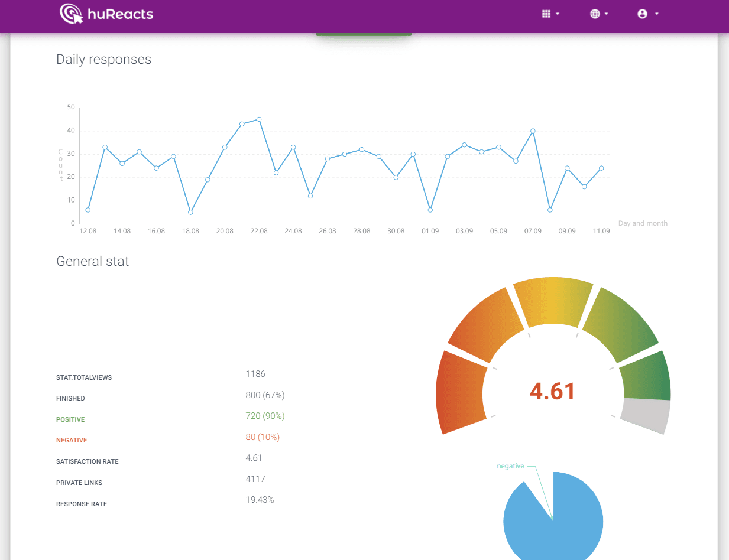Click the PRIVATE LINKS label
729x560 pixels.
click(79, 483)
